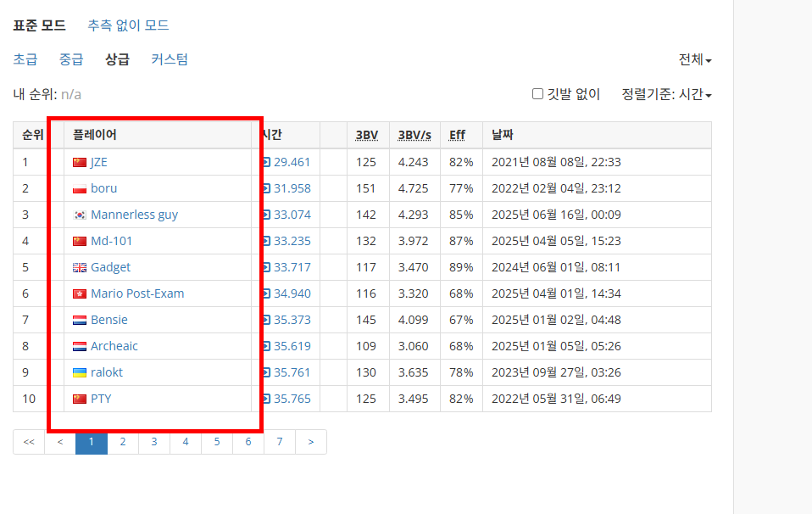Open the 35.765 time record link

click(x=292, y=399)
